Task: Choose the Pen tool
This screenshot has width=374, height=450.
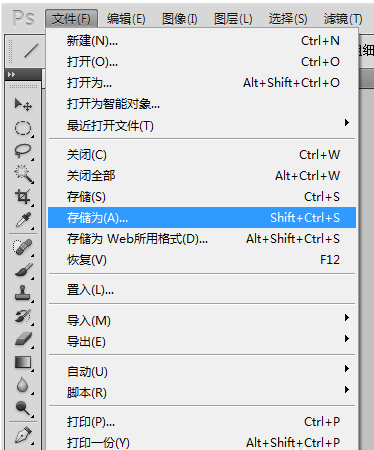Action: [23, 435]
